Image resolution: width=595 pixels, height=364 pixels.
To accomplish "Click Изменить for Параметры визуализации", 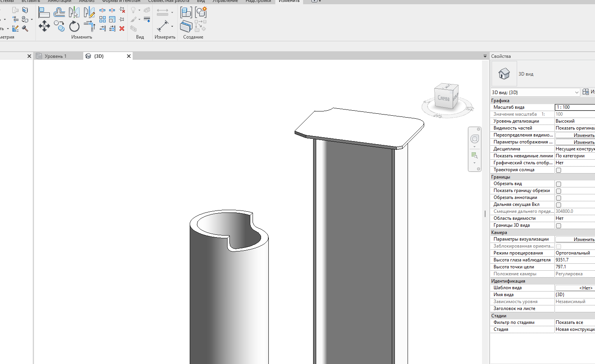I will (575, 239).
